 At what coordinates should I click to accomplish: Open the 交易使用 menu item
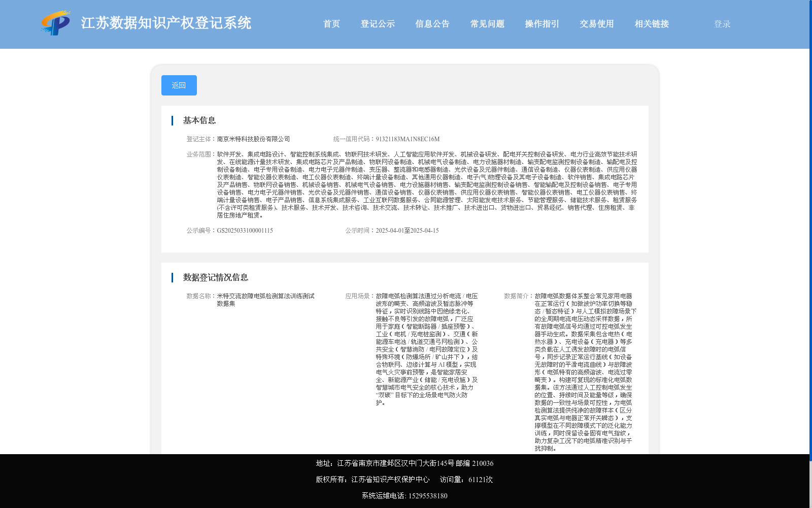click(597, 24)
